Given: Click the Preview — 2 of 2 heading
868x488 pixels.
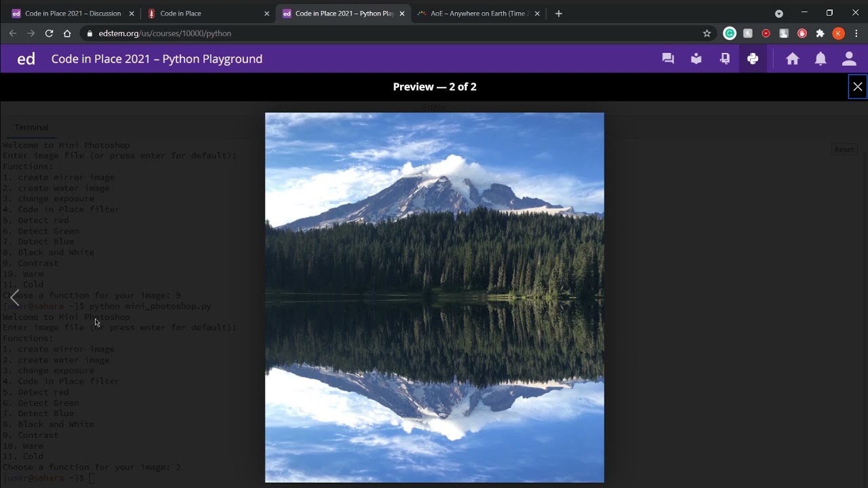Looking at the screenshot, I should point(435,87).
